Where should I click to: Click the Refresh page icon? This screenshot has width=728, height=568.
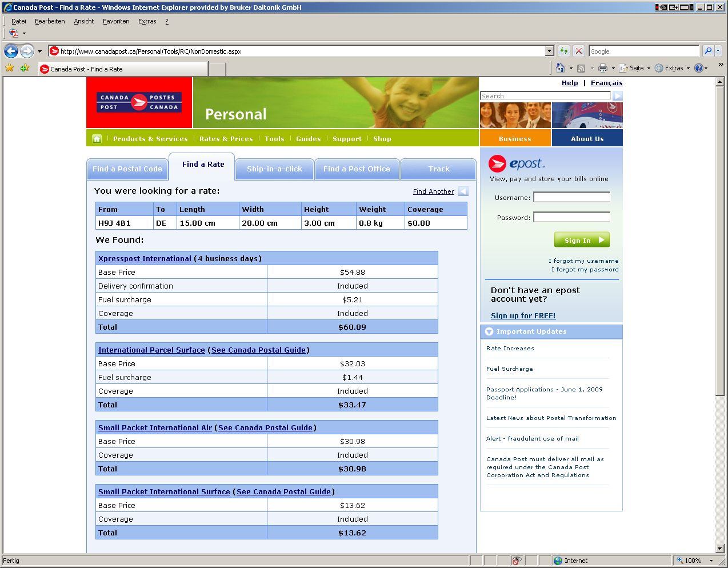(564, 51)
